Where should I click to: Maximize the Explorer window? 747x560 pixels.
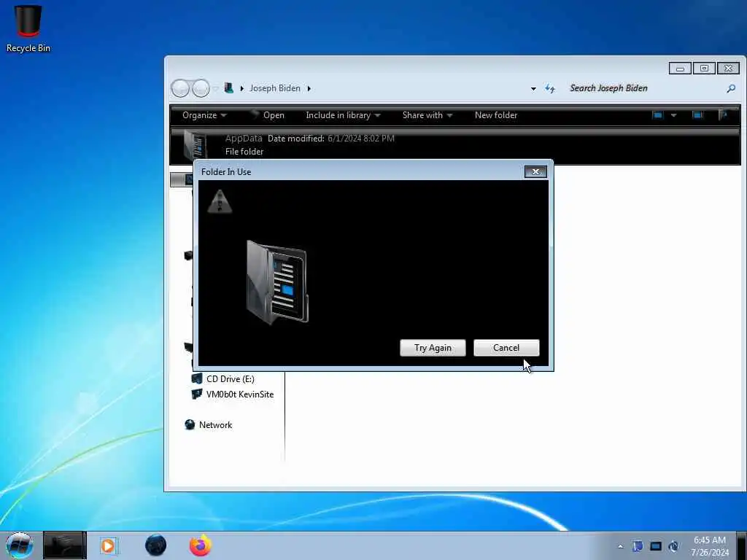click(x=704, y=69)
